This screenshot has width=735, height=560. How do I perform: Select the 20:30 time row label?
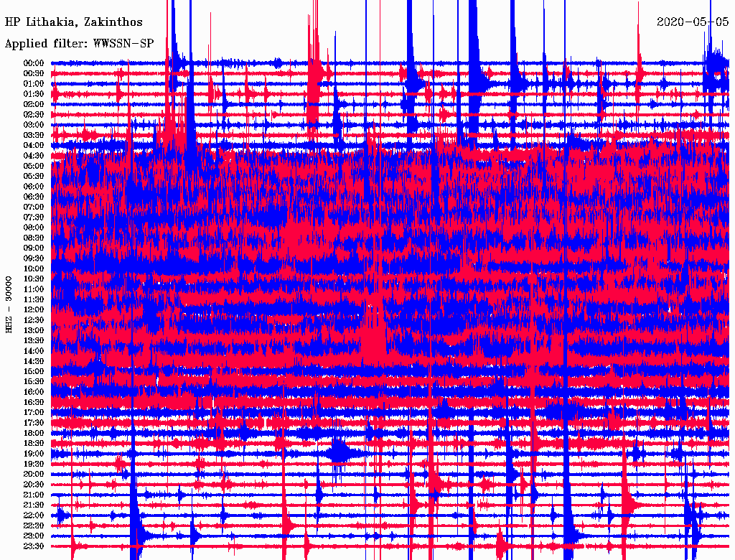tap(34, 485)
